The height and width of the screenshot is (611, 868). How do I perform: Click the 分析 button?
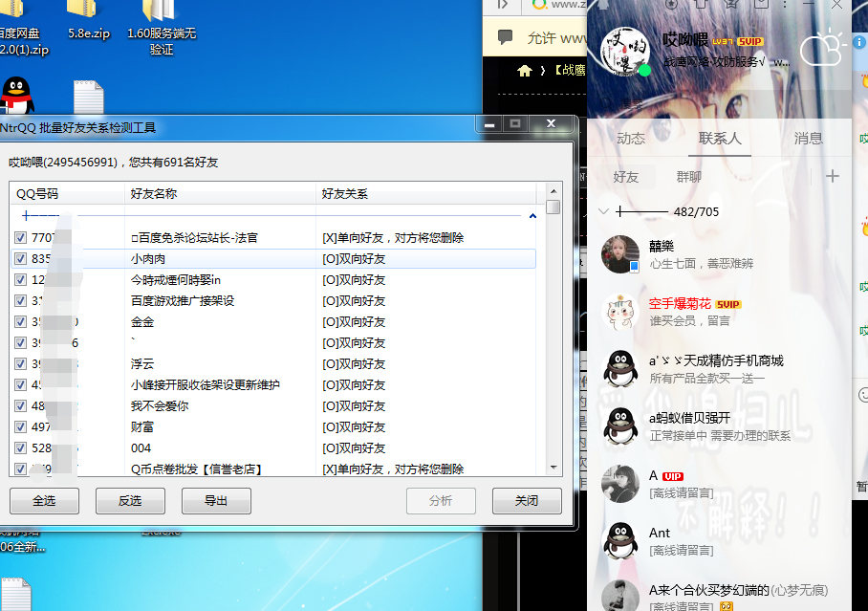(442, 501)
